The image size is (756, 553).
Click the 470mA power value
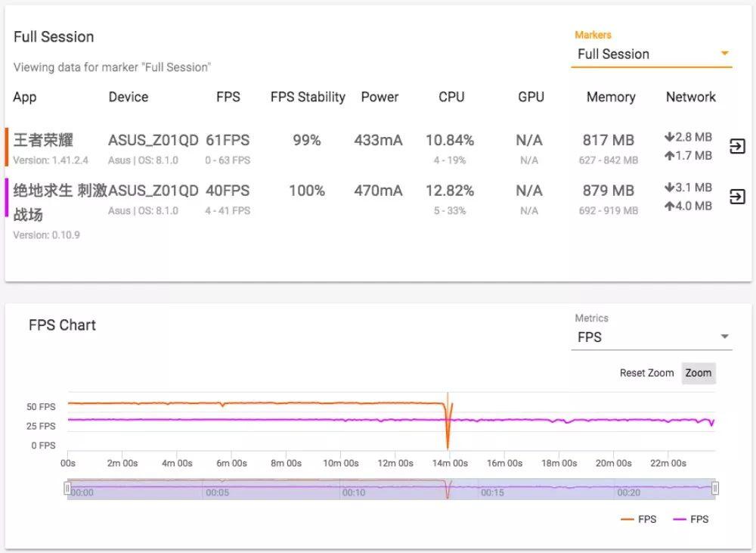coord(378,191)
